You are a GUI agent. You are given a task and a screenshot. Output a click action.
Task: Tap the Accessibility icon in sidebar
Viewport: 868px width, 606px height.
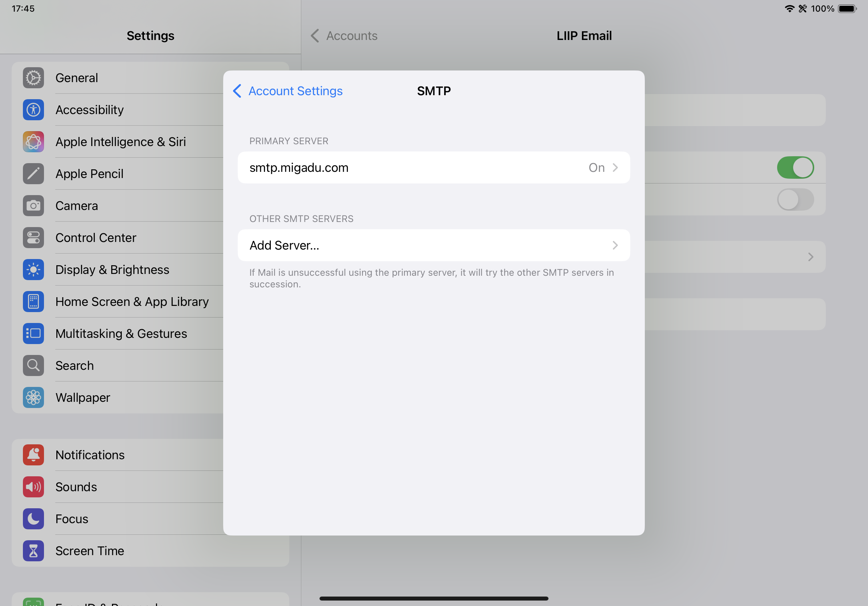pos(33,110)
